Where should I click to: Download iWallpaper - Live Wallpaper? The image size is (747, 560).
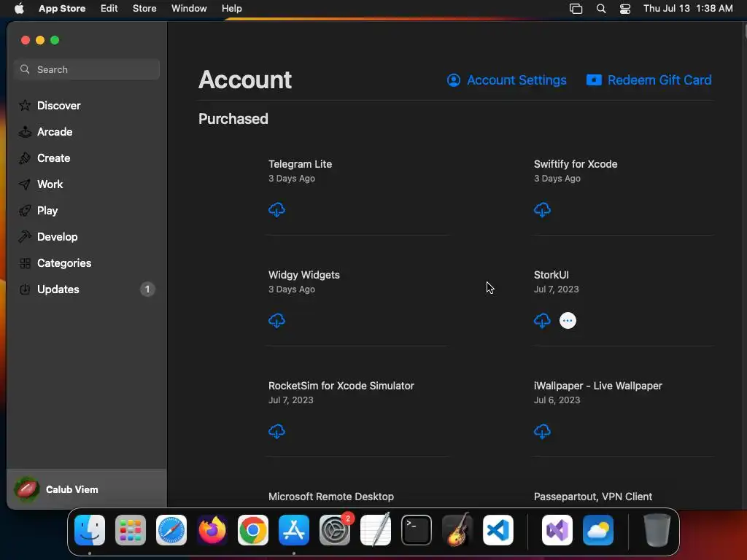click(x=542, y=432)
